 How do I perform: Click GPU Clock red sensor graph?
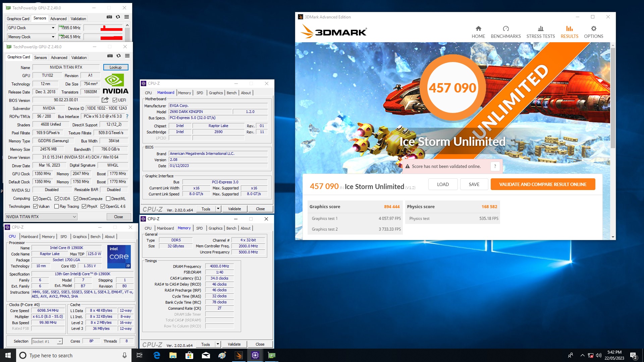coord(103,28)
